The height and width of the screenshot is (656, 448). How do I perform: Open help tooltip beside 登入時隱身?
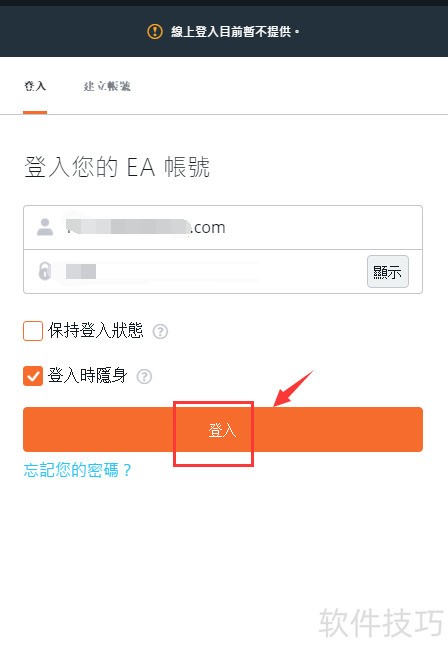[144, 377]
